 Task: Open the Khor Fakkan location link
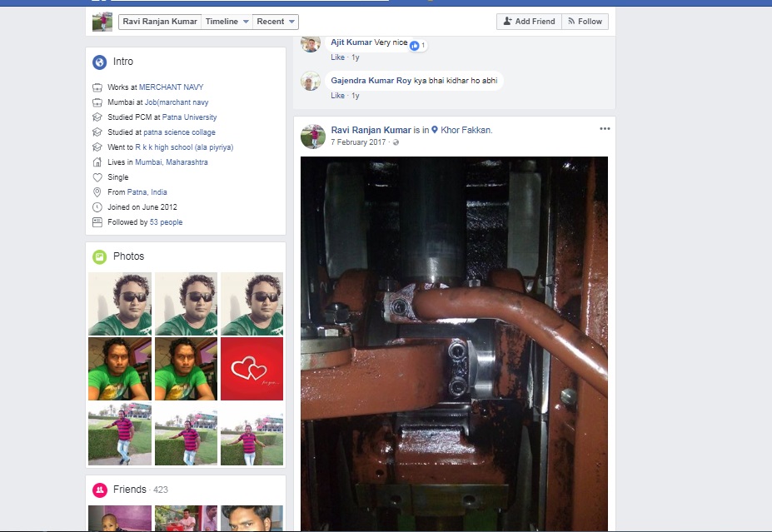[466, 130]
